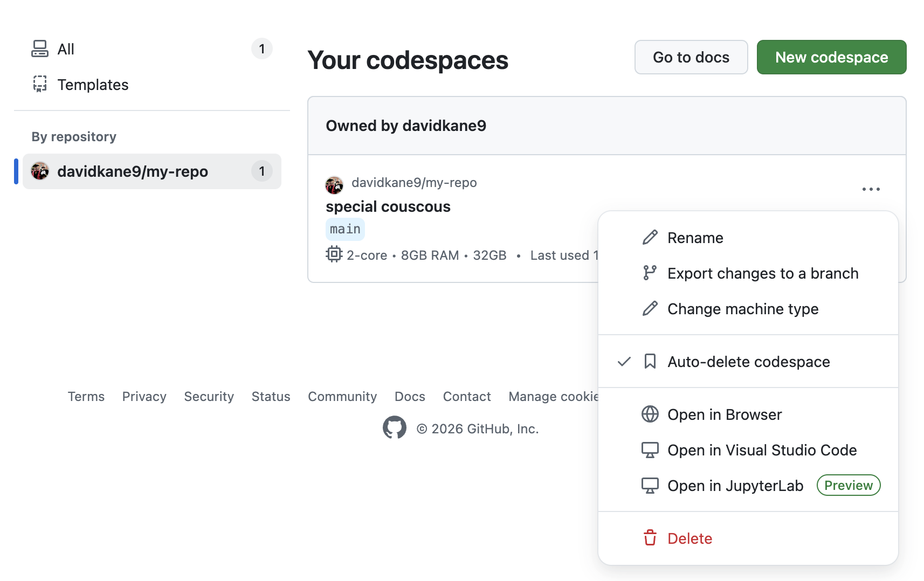Open the Security footer link

pyautogui.click(x=209, y=397)
